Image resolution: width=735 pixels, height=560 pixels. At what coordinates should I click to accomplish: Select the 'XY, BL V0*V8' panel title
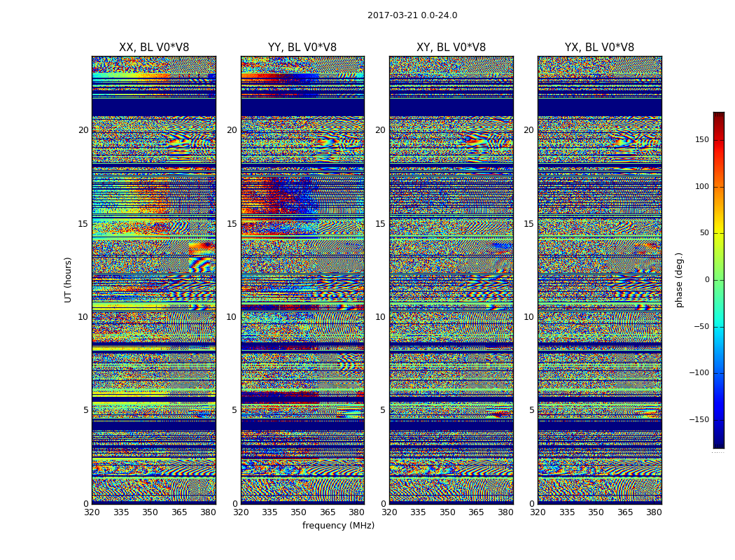coord(451,48)
